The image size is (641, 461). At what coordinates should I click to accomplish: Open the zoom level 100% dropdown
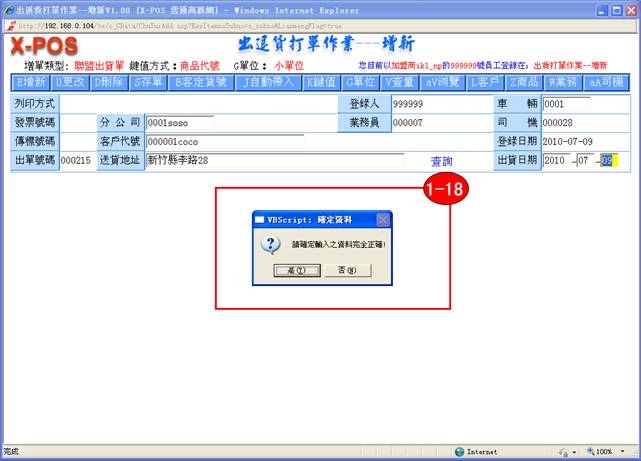tap(606, 452)
